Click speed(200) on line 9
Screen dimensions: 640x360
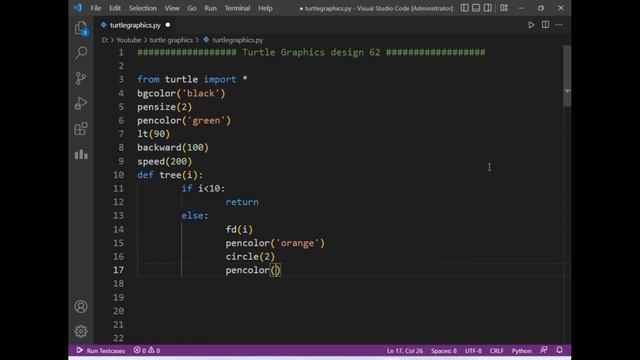164,161
